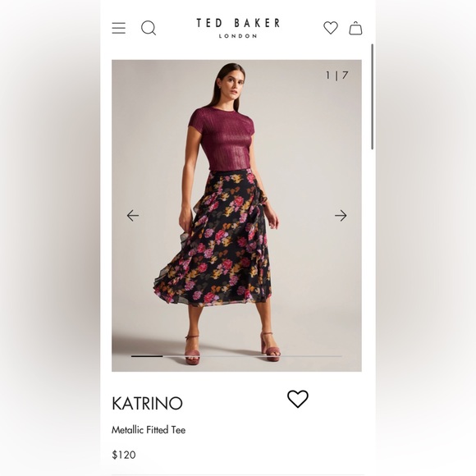View wishlist via header heart icon
This screenshot has width=476, height=476.
coord(331,28)
